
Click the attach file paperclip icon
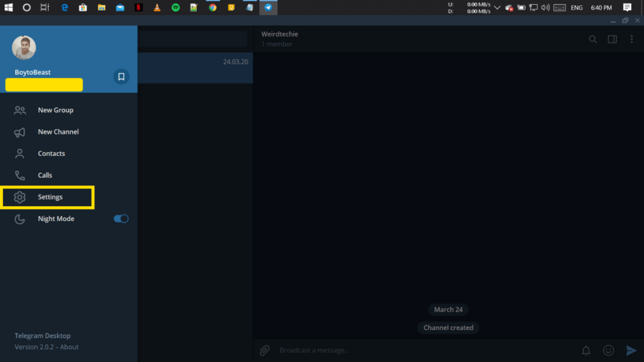point(265,350)
